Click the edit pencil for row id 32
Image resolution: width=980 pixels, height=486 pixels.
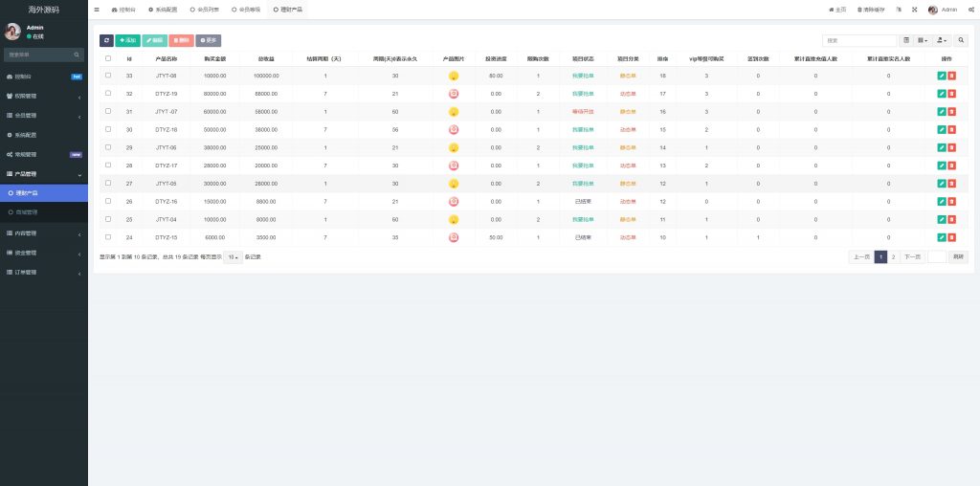point(942,94)
